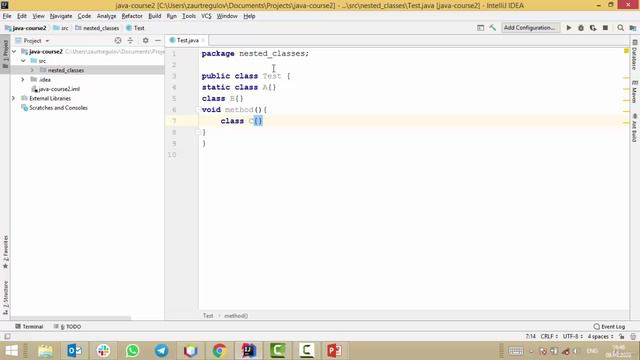Image resolution: width=640 pixels, height=360 pixels.
Task: Expand the .idea folder
Action: [23, 80]
